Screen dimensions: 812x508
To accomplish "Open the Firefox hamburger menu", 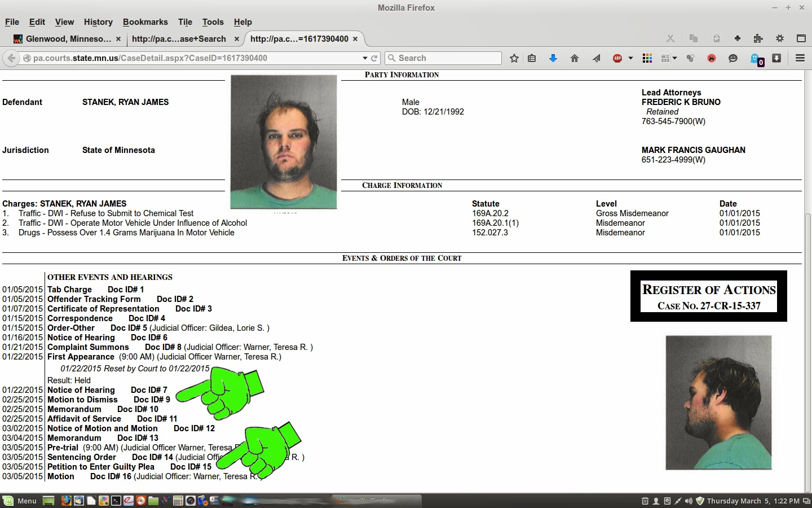I will click(x=800, y=58).
